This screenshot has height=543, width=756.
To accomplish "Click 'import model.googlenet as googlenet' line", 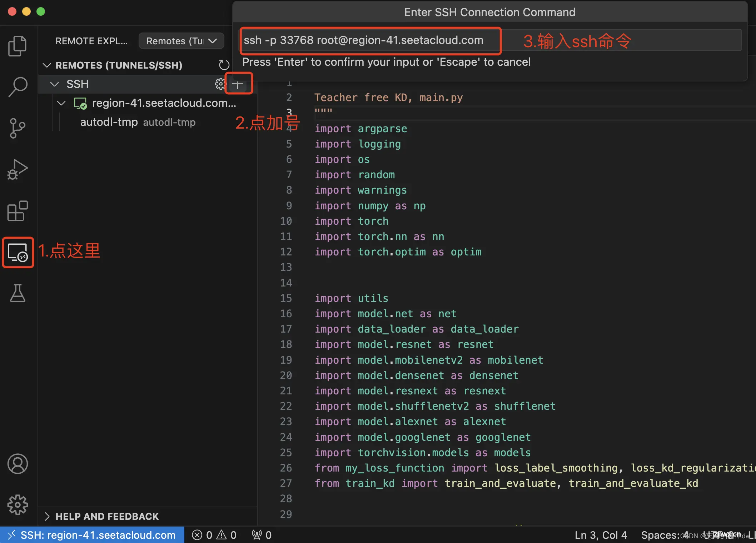I will [422, 437].
